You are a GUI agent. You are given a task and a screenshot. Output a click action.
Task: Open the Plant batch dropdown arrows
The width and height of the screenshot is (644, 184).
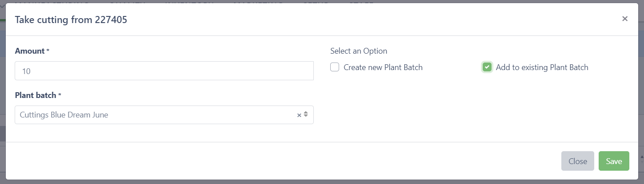[x=306, y=115]
